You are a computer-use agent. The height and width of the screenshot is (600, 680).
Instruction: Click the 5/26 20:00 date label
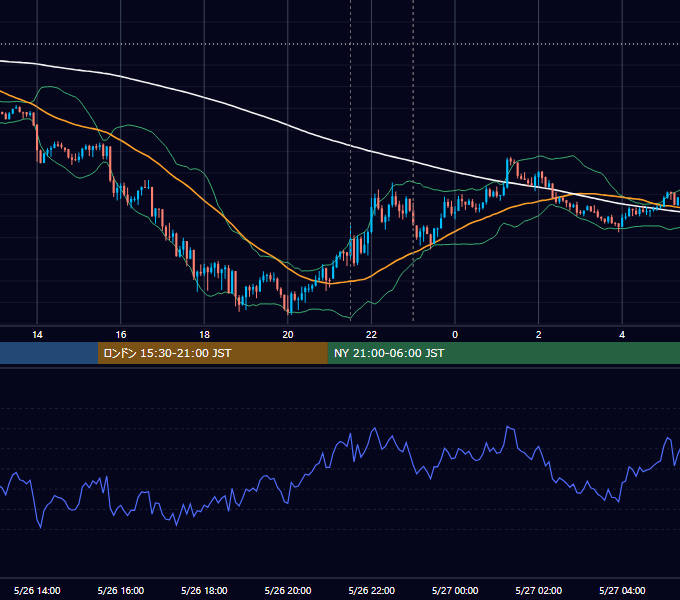(x=288, y=590)
